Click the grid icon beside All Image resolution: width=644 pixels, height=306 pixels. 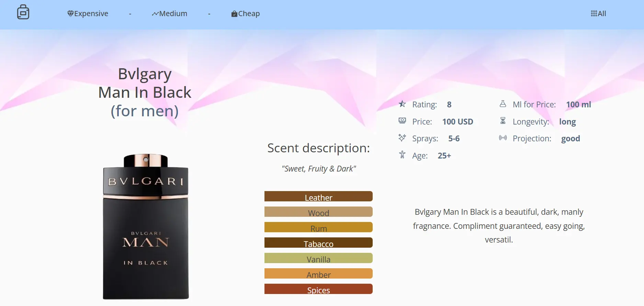coord(594,14)
